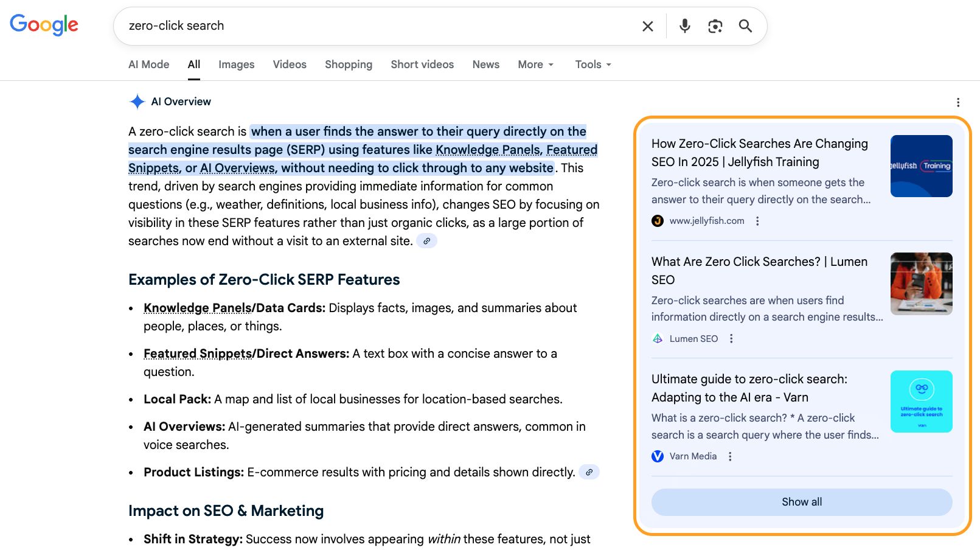This screenshot has width=980, height=550.
Task: Click the microphone voice search icon
Action: (x=684, y=26)
